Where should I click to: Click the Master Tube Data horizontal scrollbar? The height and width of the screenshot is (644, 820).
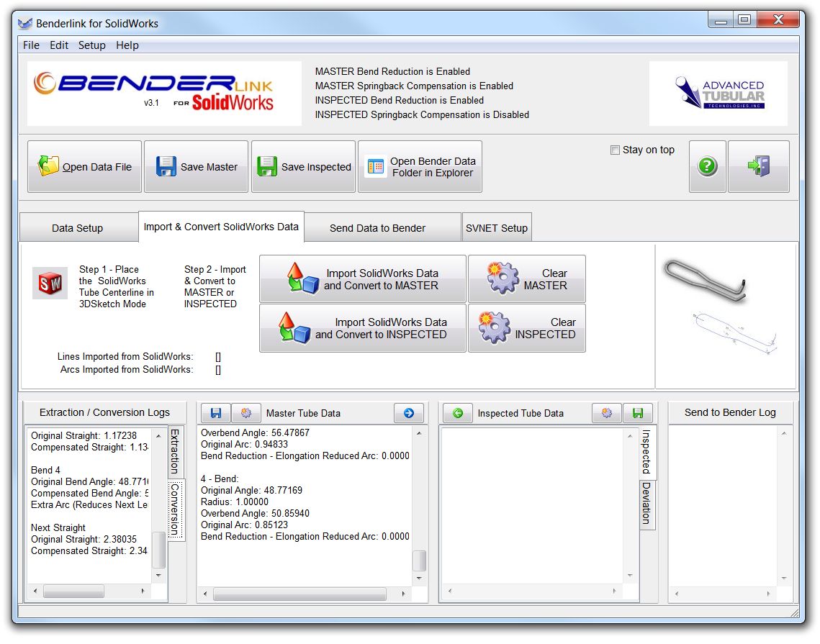[x=299, y=594]
